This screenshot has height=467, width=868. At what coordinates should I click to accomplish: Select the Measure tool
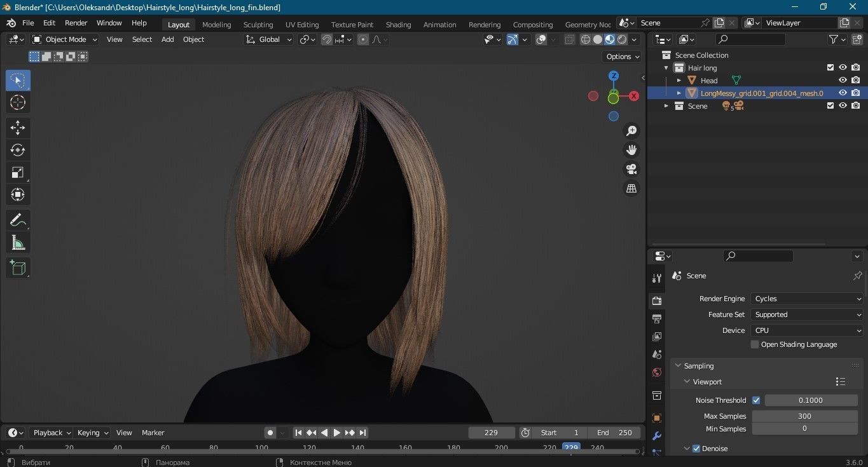pyautogui.click(x=18, y=243)
